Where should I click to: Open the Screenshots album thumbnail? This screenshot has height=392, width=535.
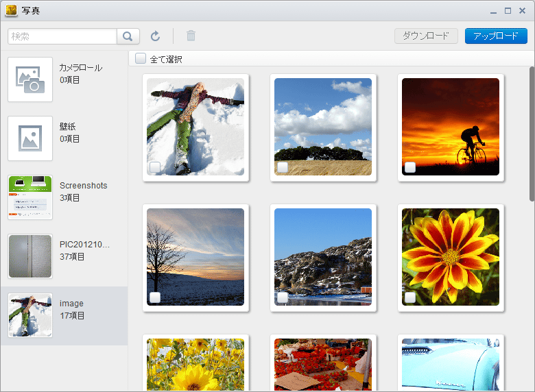[30, 197]
